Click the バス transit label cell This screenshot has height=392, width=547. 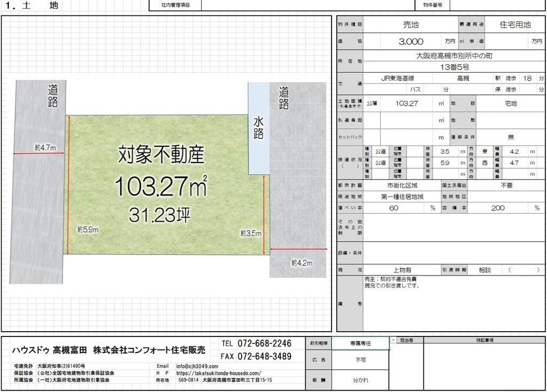pyautogui.click(x=415, y=90)
